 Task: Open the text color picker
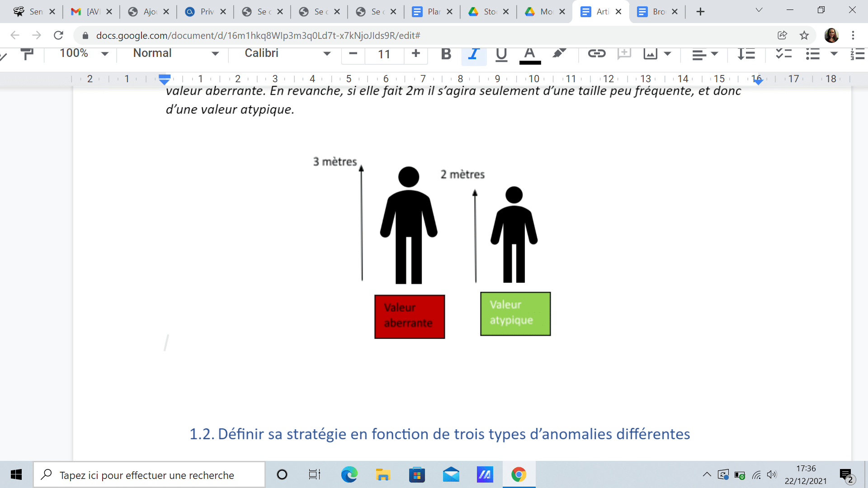(x=530, y=54)
